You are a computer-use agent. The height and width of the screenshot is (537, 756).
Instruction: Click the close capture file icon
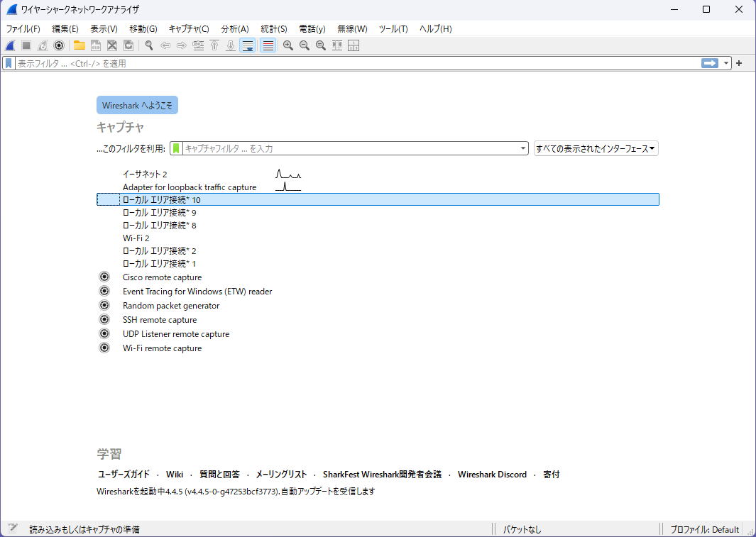coord(112,45)
